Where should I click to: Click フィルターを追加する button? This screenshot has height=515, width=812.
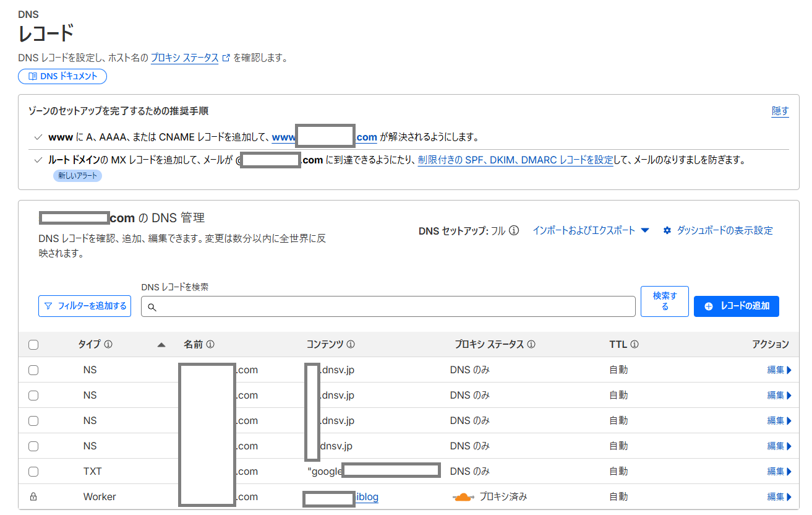[x=85, y=306]
